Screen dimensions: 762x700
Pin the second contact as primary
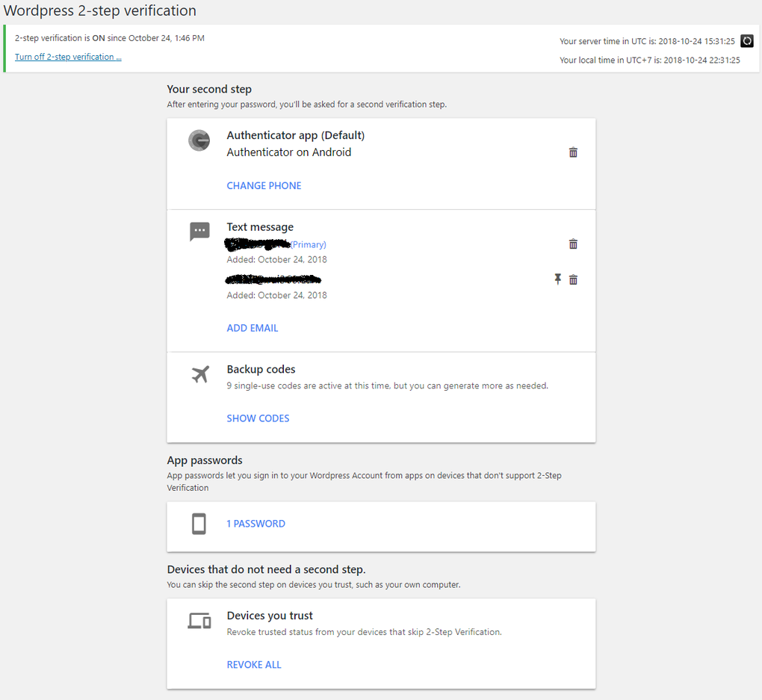pos(557,279)
